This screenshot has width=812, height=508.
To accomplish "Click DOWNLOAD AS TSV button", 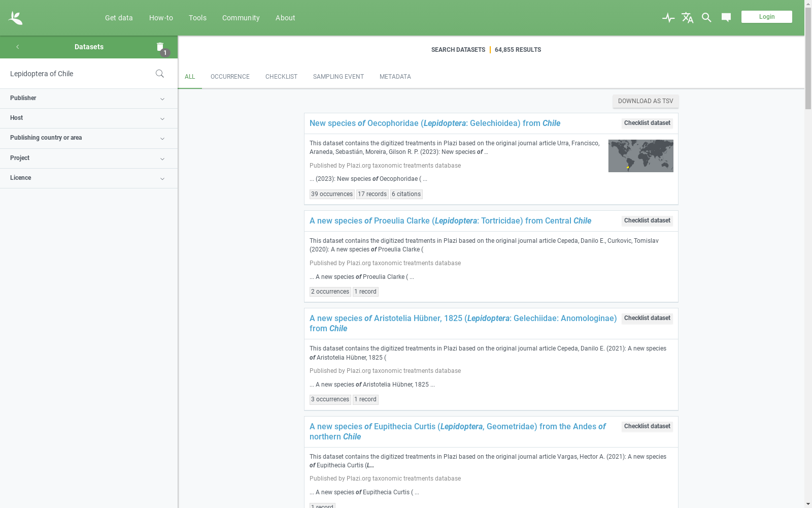I will [x=646, y=101].
